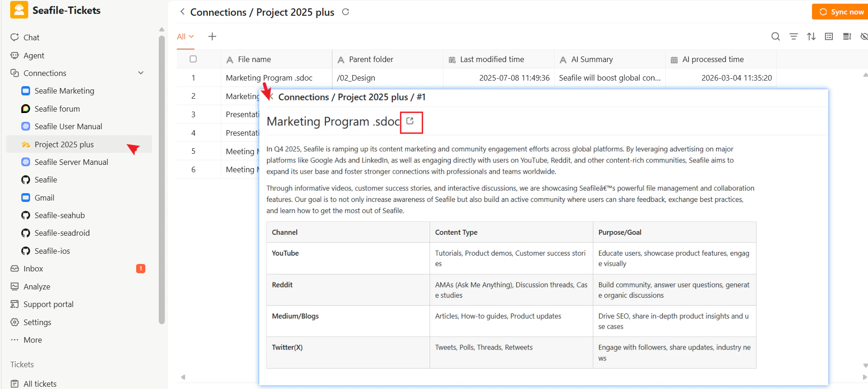Click Last modified time column header
Viewport: 868px width, 389px height.
pyautogui.click(x=499, y=59)
